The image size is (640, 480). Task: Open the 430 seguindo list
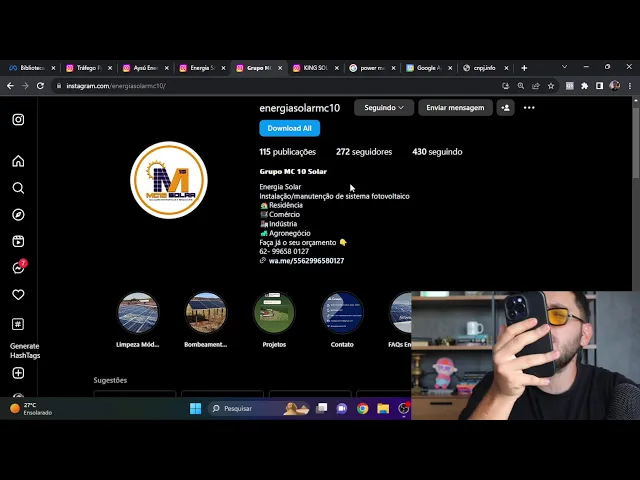pyautogui.click(x=437, y=152)
